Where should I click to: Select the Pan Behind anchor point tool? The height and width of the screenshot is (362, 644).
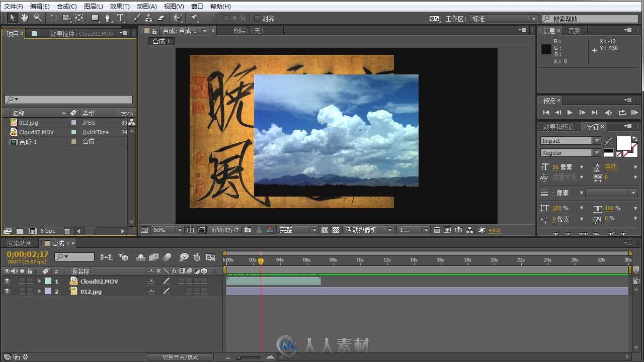[79, 18]
